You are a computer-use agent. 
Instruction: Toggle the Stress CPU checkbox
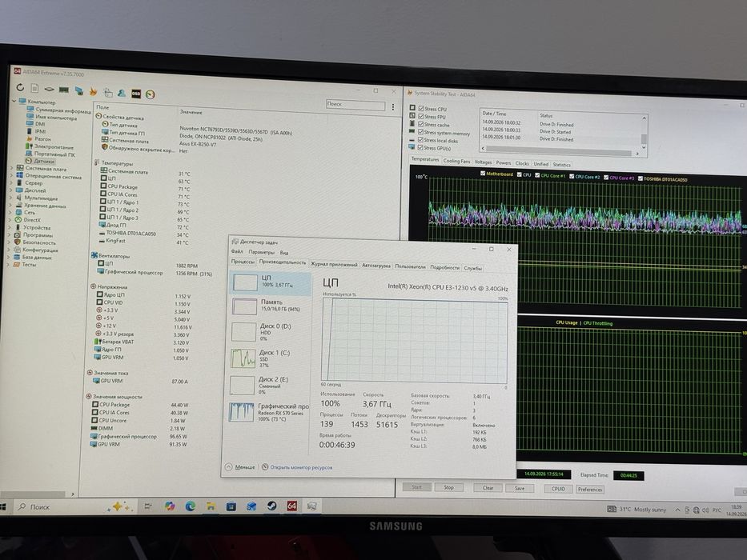click(421, 109)
